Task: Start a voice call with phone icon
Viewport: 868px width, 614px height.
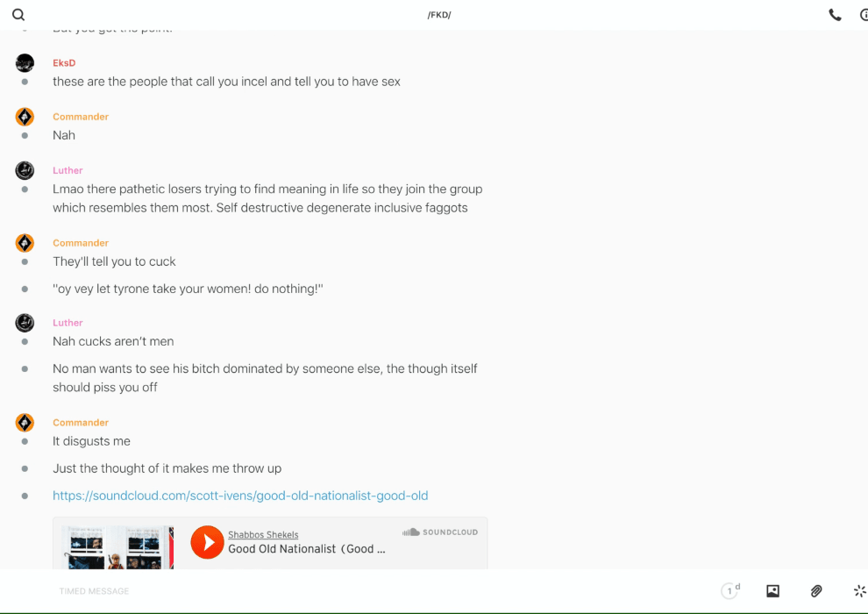Action: click(x=835, y=15)
